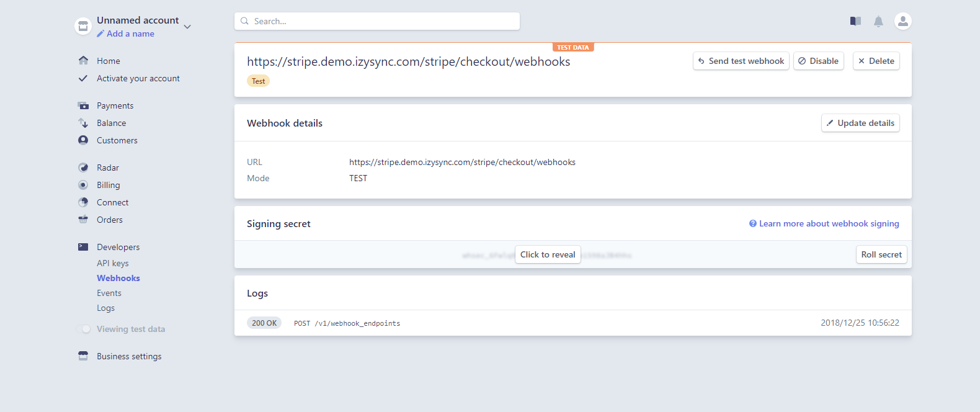
Task: Open the Home page
Action: (109, 61)
